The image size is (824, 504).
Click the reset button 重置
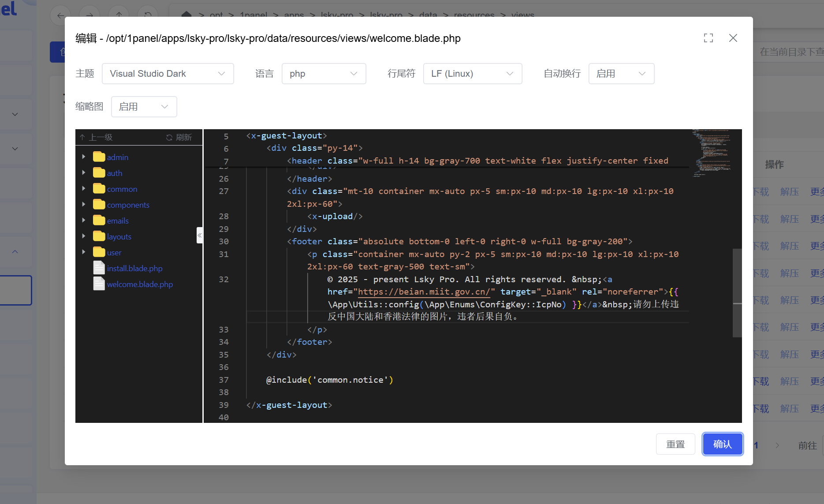[675, 444]
